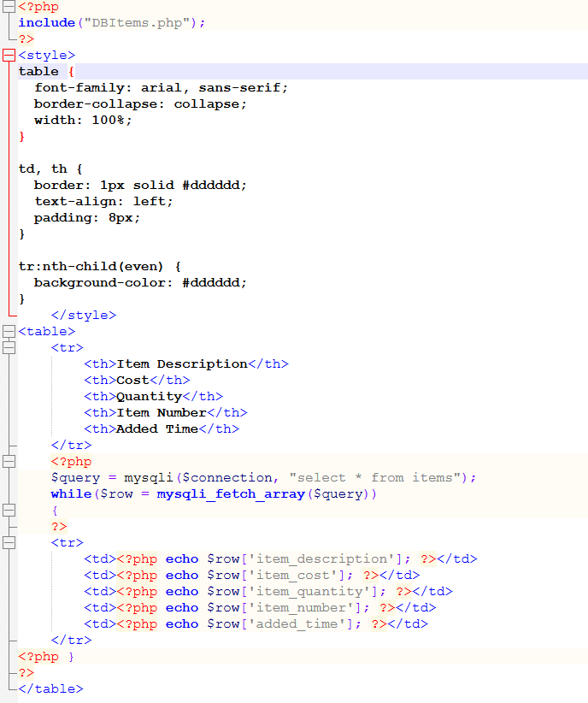Collapse the <tr> block holding the th headers
This screenshot has width=588, height=703.
[9, 347]
